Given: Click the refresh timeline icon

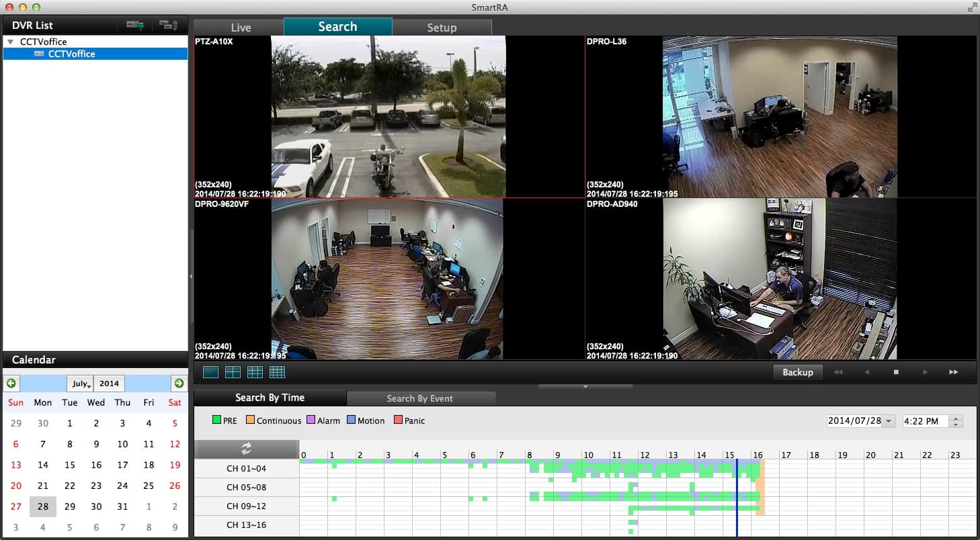Looking at the screenshot, I should click(246, 449).
